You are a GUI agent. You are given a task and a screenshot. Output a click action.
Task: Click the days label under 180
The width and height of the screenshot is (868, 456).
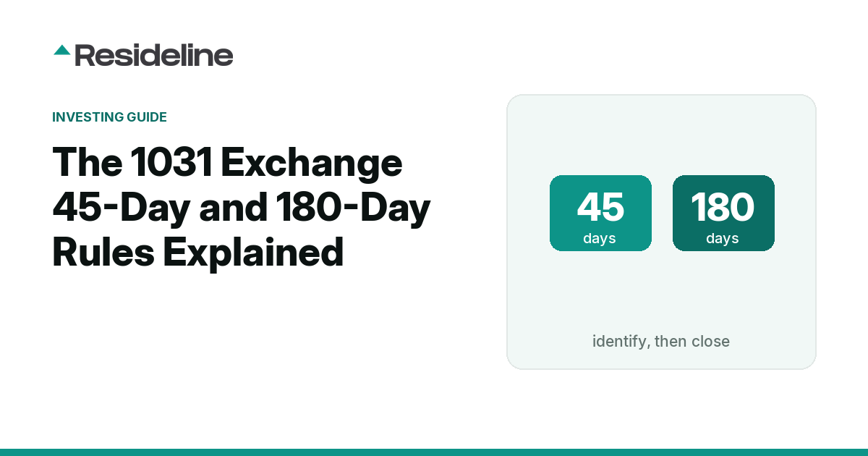point(723,238)
